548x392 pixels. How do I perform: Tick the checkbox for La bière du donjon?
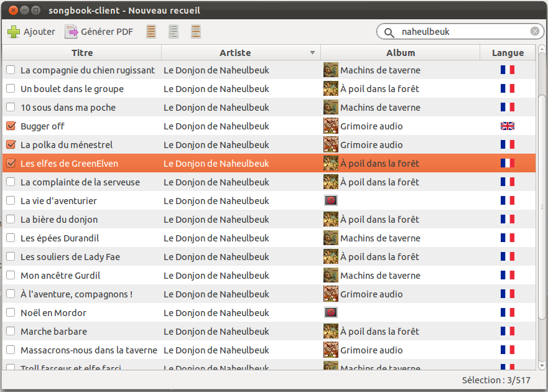(11, 220)
